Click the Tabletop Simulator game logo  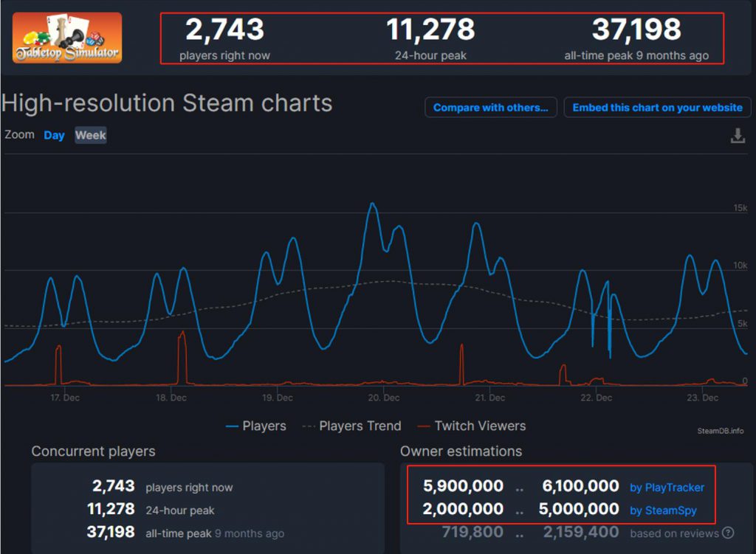(67, 38)
